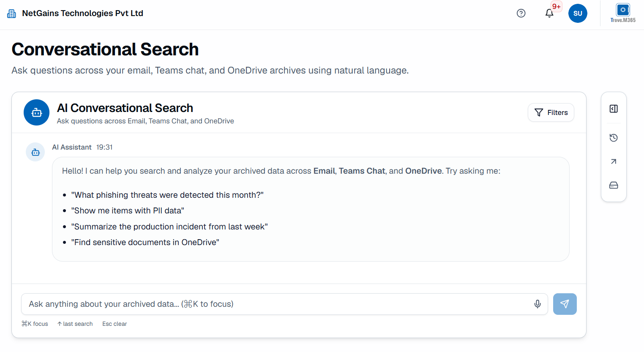Click the AI Assistant message avatar
This screenshot has width=644, height=352.
click(x=35, y=152)
